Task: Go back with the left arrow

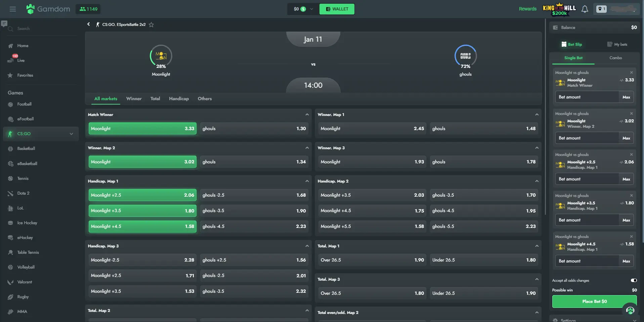Action: pyautogui.click(x=88, y=24)
